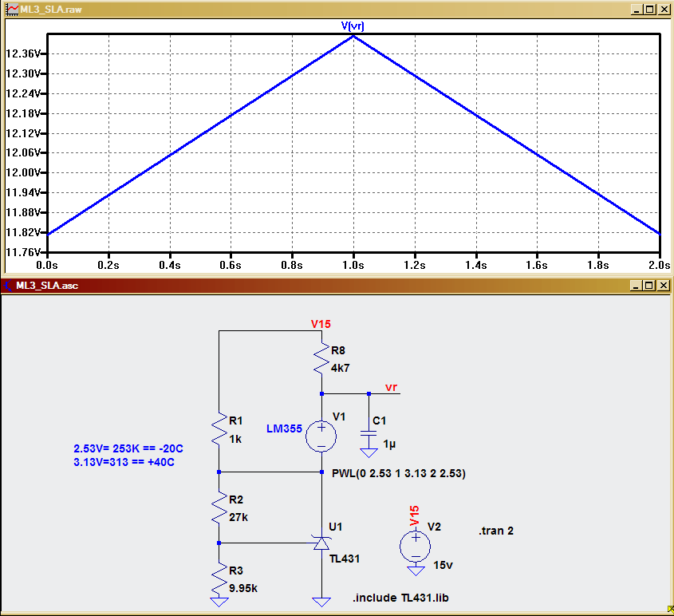This screenshot has height=616, width=674.
Task: Click the peak of the blue trace
Action: click(353, 37)
